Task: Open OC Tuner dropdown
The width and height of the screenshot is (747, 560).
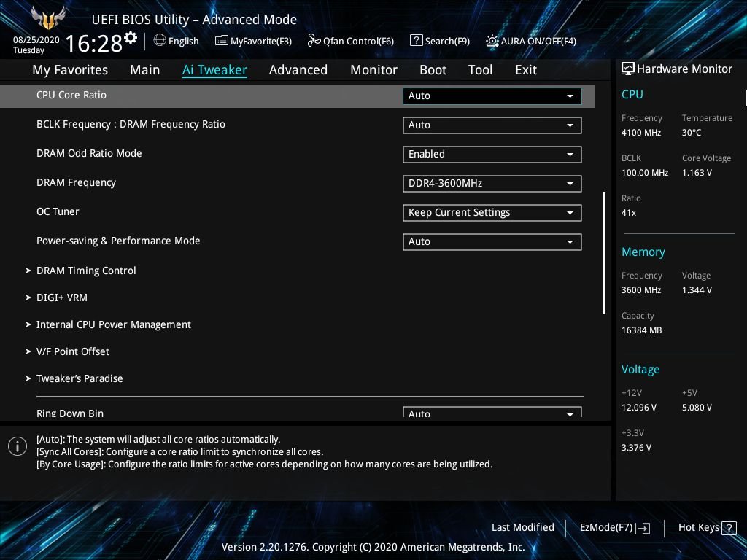Action: point(492,212)
